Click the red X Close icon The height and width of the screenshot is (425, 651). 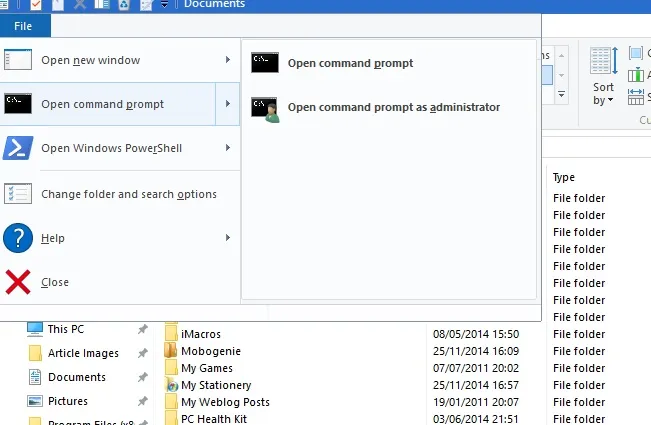pos(18,282)
